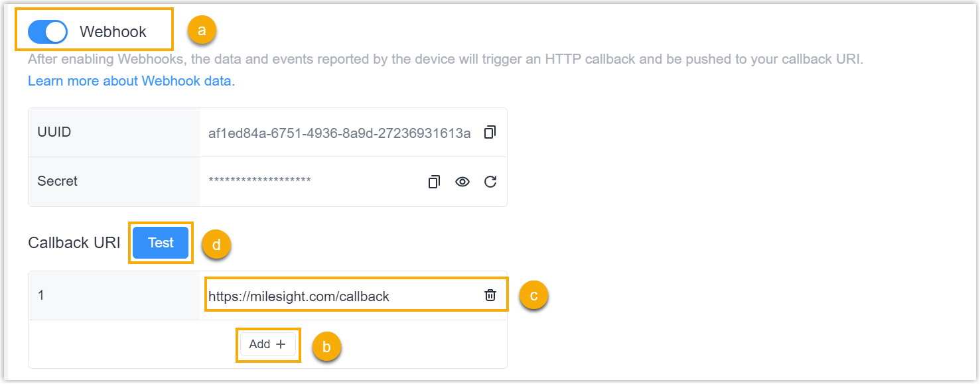Copy the UUID value
980x384 pixels.
point(490,132)
